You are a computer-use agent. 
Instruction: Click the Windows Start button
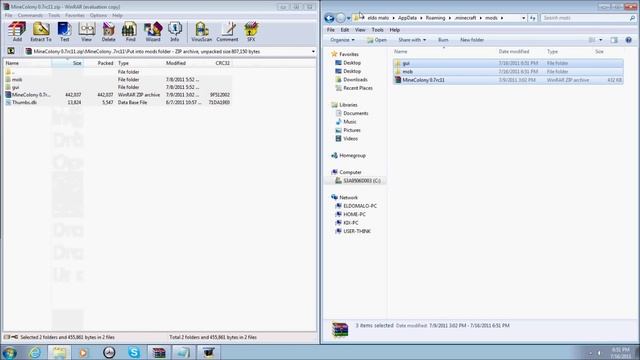tap(9, 353)
